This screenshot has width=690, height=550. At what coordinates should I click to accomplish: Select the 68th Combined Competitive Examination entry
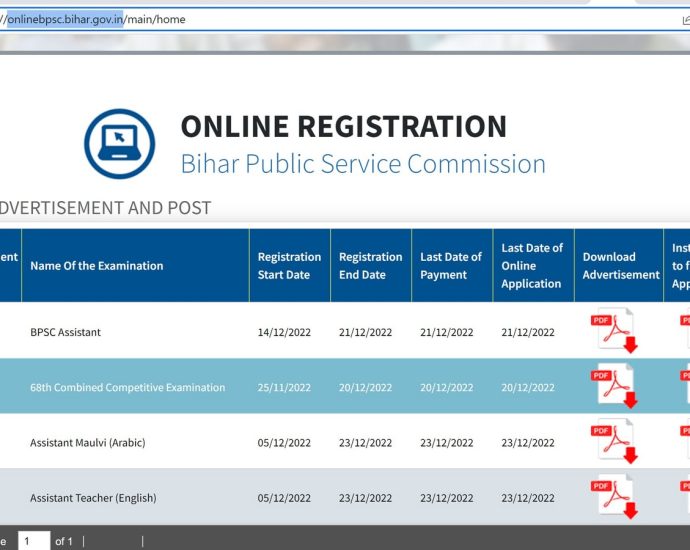tap(127, 387)
